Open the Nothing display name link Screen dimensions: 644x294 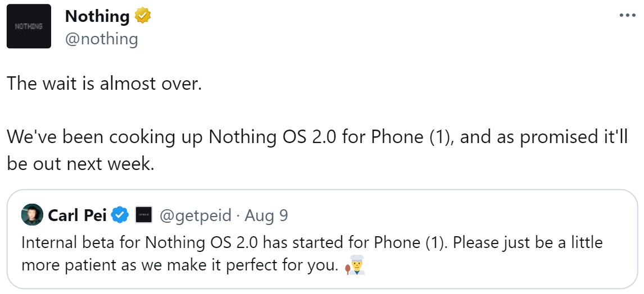(97, 16)
